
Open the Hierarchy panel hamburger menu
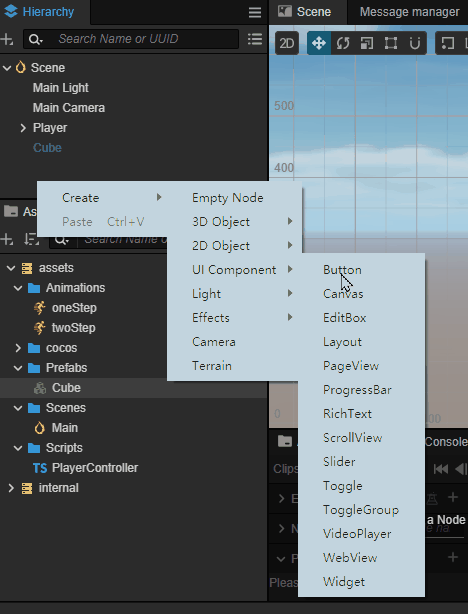255,12
